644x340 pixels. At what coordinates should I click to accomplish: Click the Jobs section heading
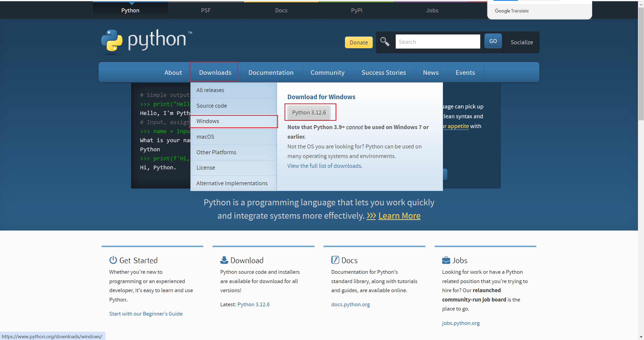(x=460, y=260)
